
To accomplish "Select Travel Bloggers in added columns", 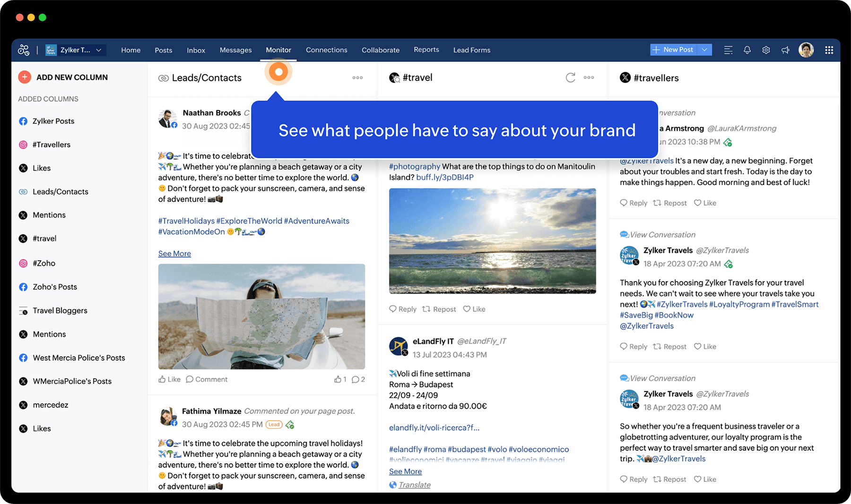I will tap(60, 310).
